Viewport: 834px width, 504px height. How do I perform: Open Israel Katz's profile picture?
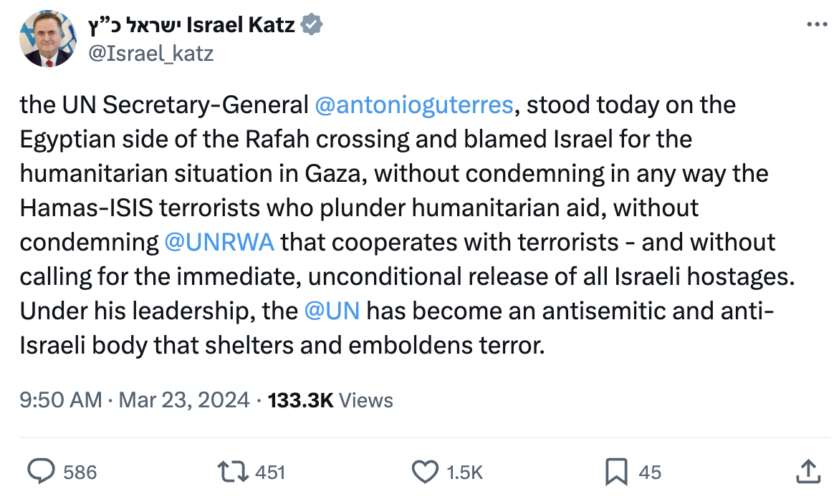point(47,39)
